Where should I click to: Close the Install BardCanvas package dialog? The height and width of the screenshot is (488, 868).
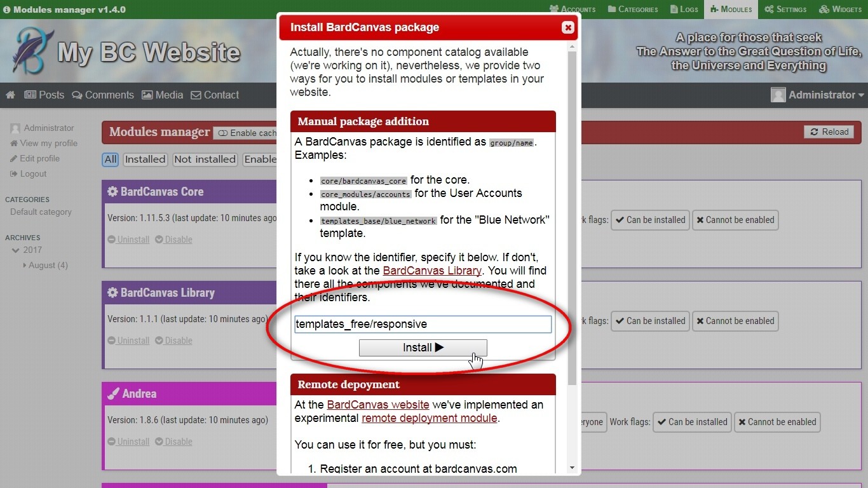click(568, 27)
